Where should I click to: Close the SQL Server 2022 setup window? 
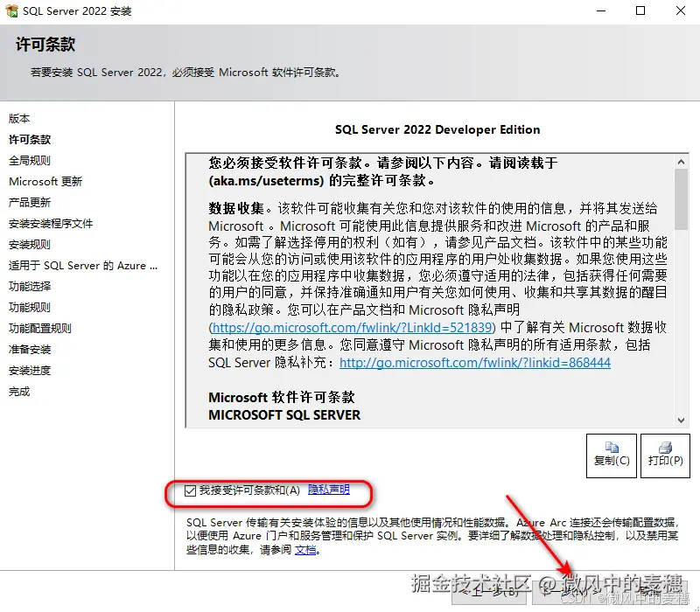[x=681, y=10]
